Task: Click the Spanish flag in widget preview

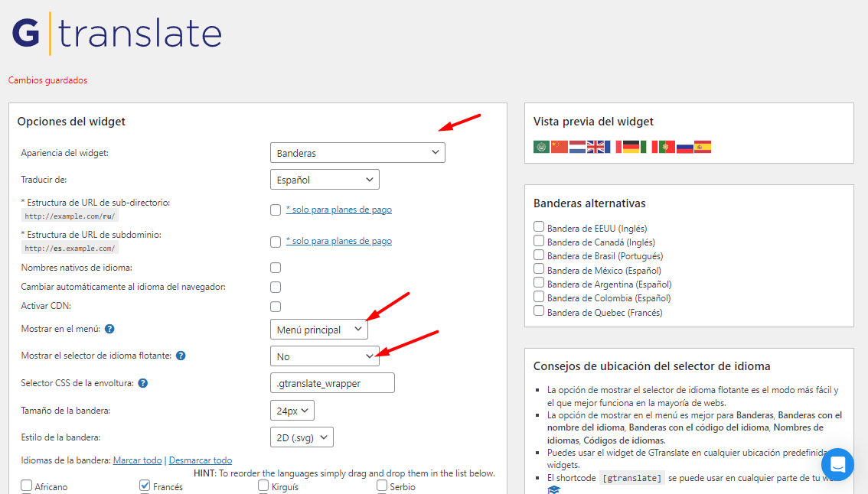Action: point(703,147)
